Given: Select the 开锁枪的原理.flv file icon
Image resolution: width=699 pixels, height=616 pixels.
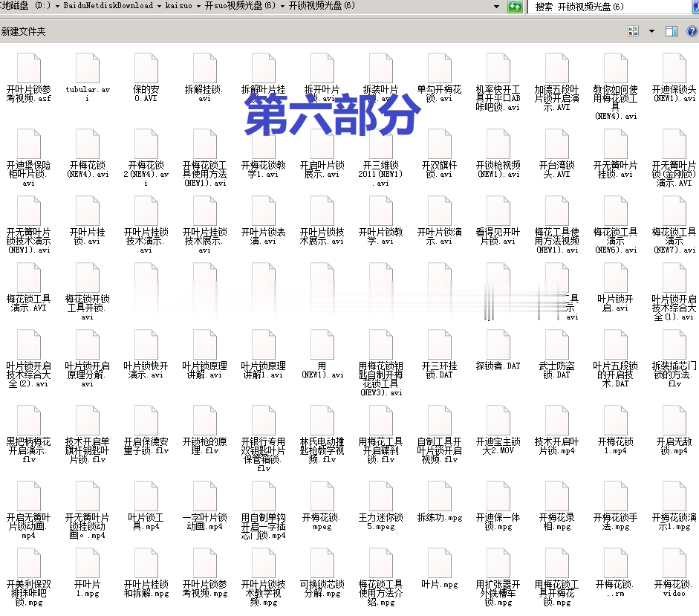Looking at the screenshot, I should coord(204,420).
